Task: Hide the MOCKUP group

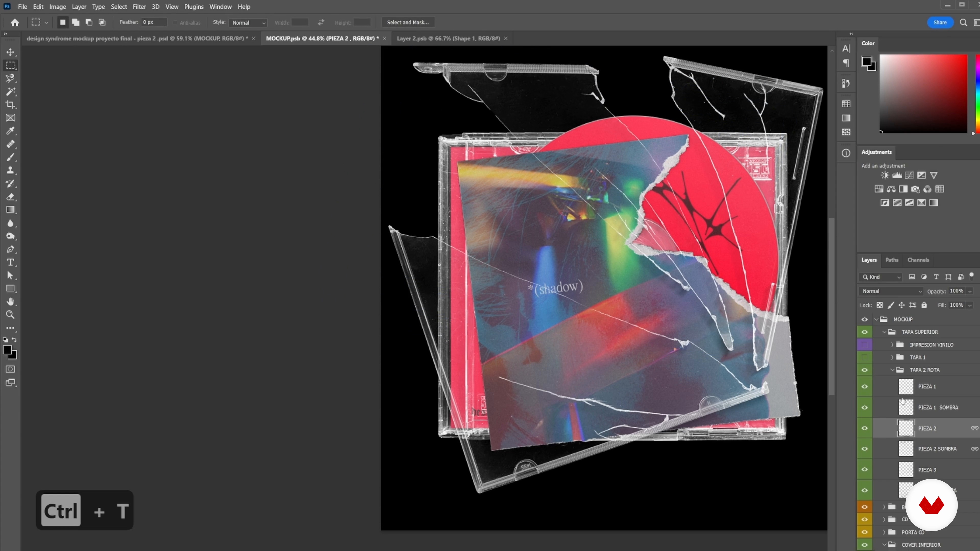Action: tap(864, 319)
